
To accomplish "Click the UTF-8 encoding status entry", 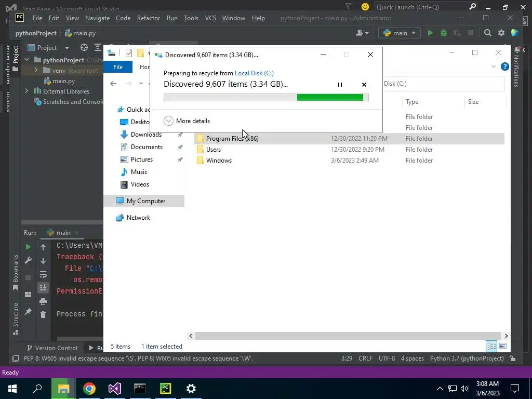I will pos(387,358).
